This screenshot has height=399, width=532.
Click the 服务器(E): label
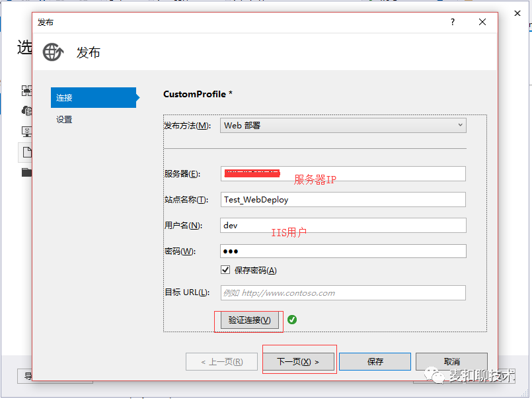tap(182, 174)
